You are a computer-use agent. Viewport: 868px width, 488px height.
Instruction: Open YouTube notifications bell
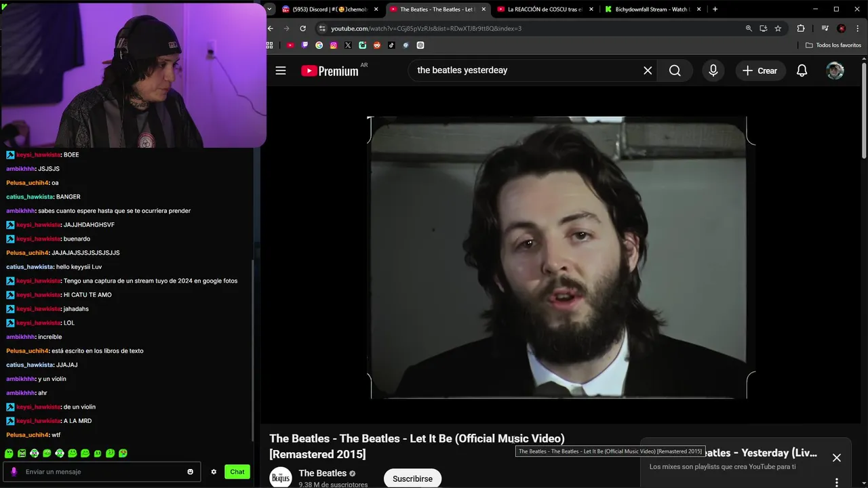pos(802,70)
